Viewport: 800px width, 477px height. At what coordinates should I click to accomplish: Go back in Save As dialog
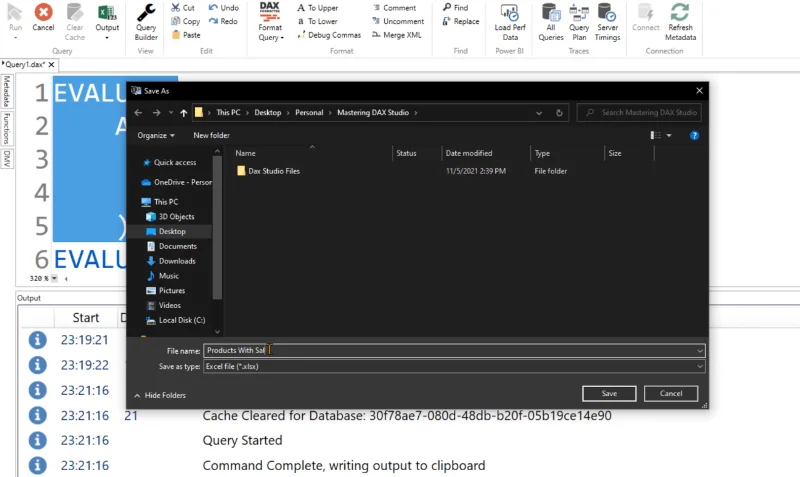click(138, 113)
